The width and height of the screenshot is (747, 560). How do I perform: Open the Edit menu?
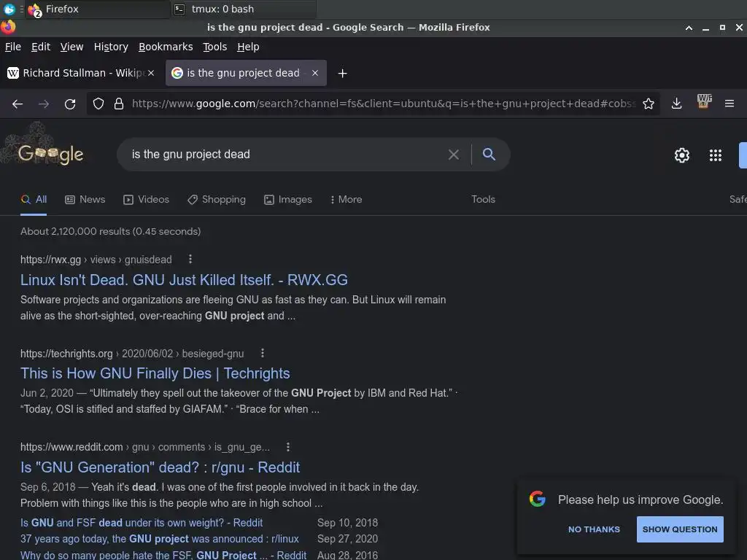coord(41,47)
